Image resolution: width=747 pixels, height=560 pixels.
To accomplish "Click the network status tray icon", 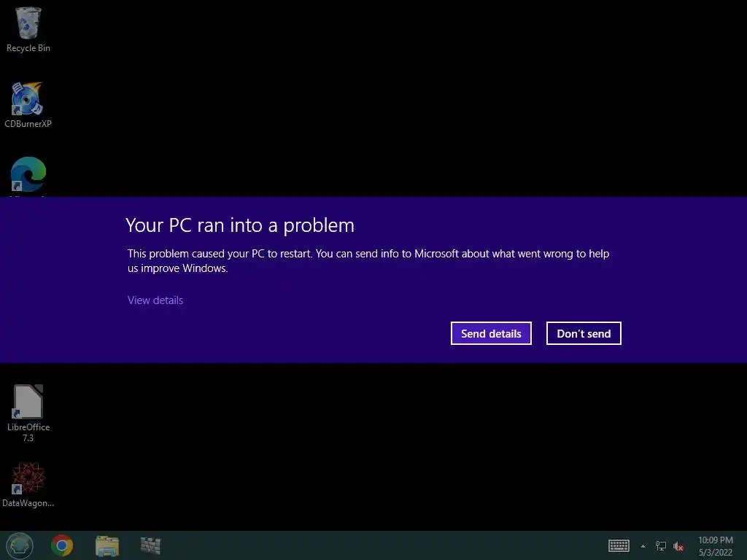I will pos(661,546).
